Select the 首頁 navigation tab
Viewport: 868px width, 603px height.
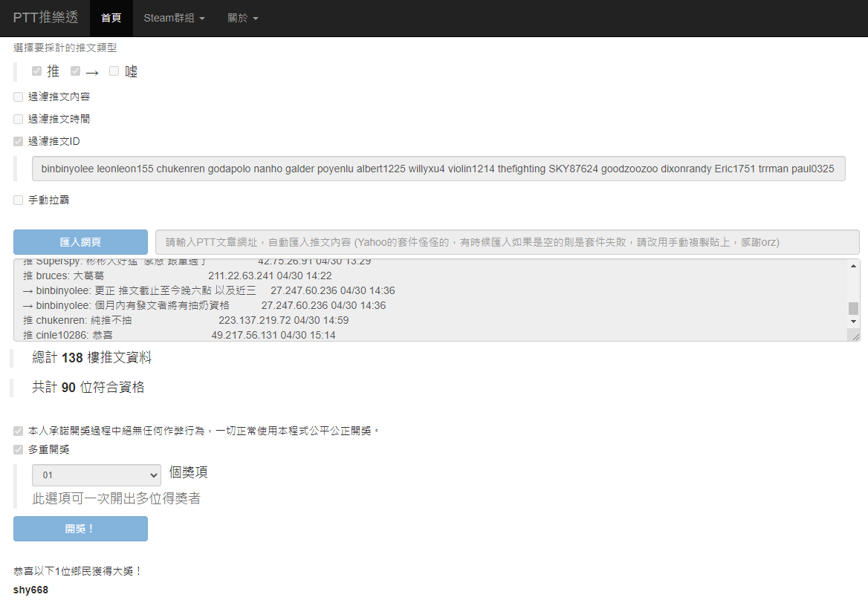coord(111,19)
